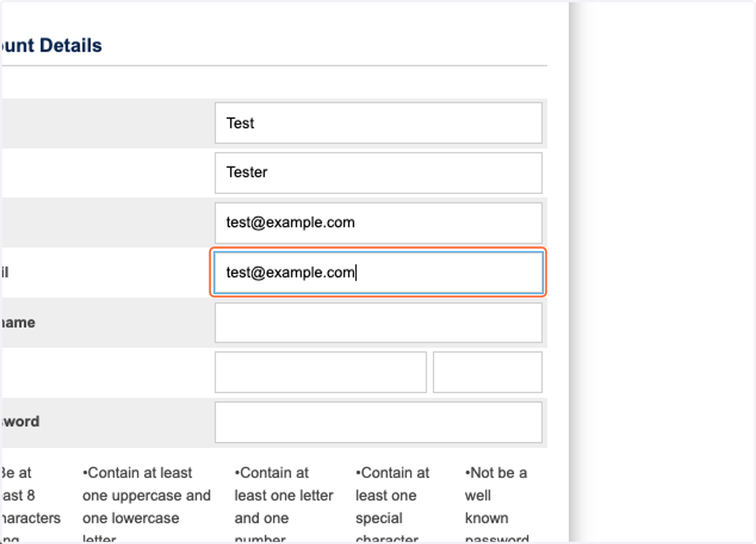The height and width of the screenshot is (544, 756).
Task: Click the narrow empty field beside it
Action: (x=488, y=372)
